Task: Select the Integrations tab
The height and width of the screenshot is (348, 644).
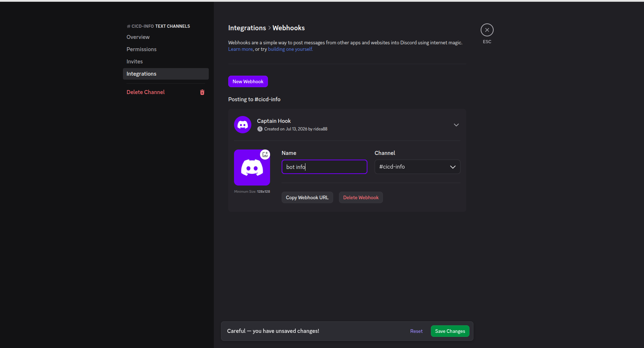Action: coord(166,74)
